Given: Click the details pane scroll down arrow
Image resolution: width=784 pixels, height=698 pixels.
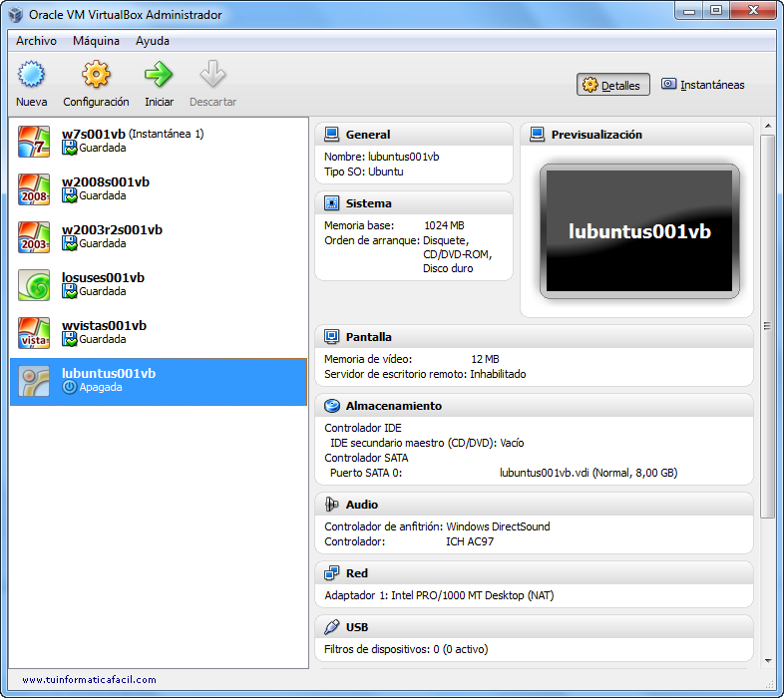Looking at the screenshot, I should click(768, 661).
